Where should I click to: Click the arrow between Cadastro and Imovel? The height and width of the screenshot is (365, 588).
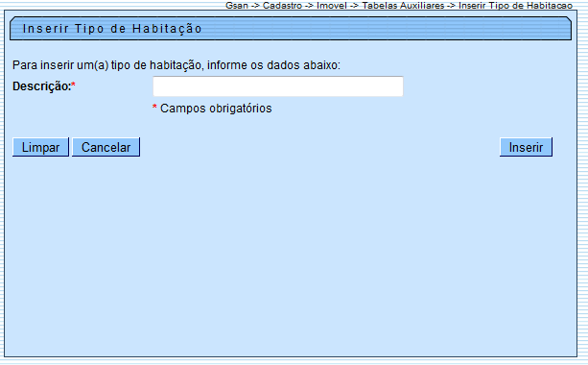point(309,6)
